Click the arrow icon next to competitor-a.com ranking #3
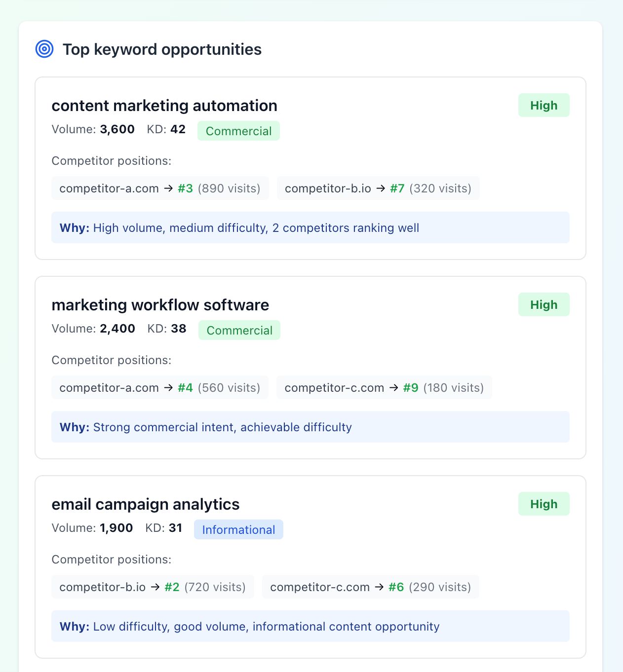 click(x=168, y=188)
